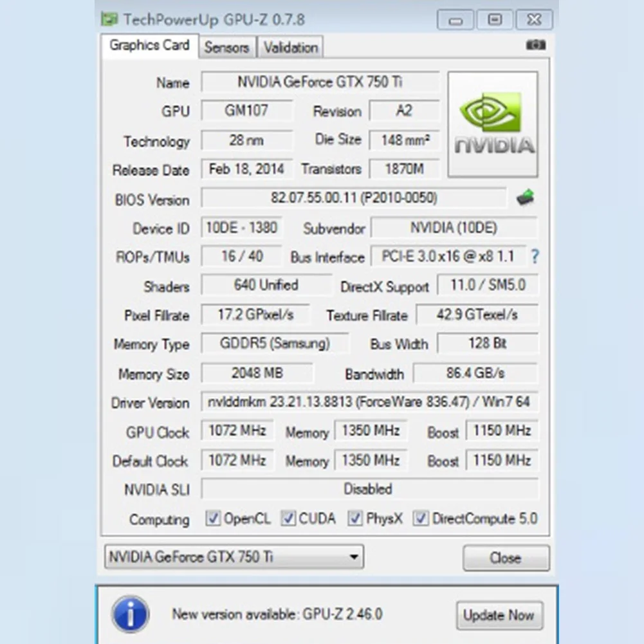The image size is (644, 644).
Task: Click the blue info icon
Action: pyautogui.click(x=130, y=614)
